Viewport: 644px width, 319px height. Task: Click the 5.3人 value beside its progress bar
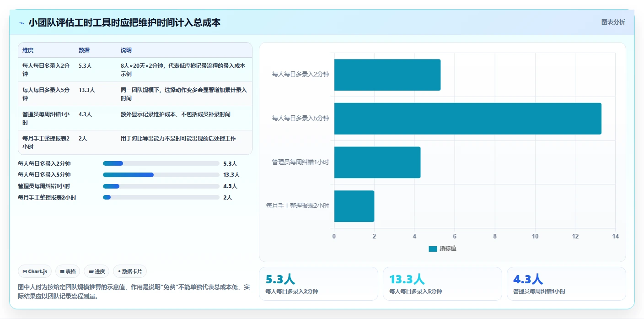pos(230,163)
